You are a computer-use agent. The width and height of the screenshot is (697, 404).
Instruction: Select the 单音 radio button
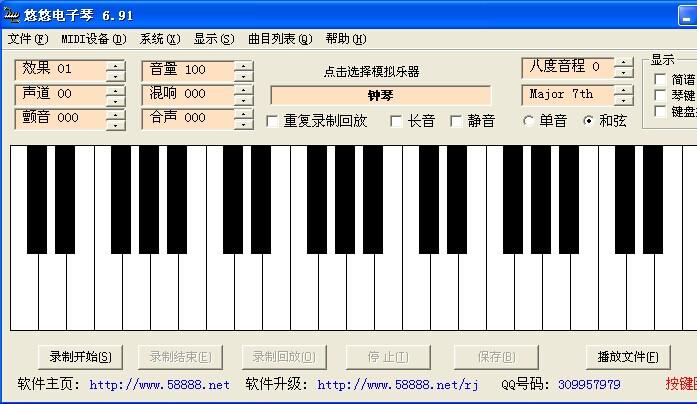click(x=529, y=121)
